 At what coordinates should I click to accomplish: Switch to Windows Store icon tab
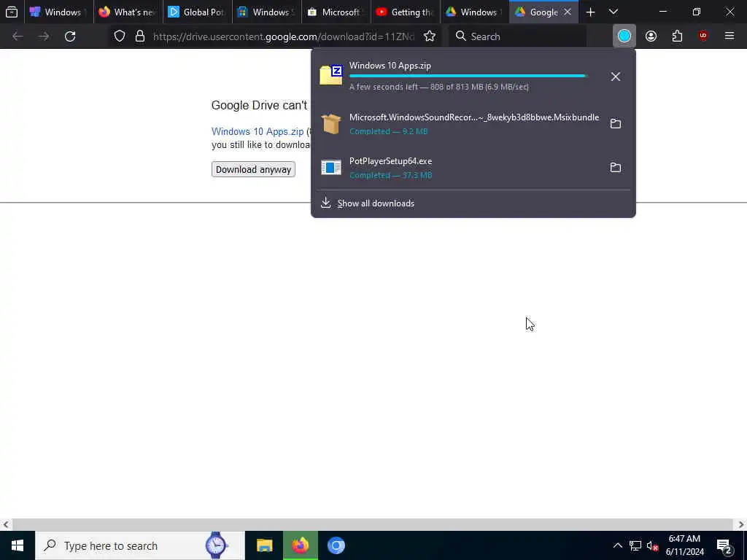point(267,12)
